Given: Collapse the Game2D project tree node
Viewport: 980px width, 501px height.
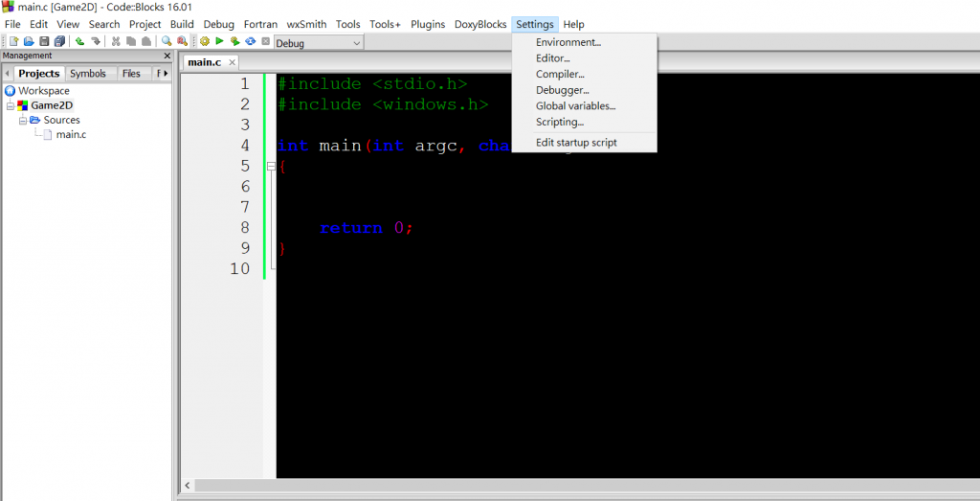Looking at the screenshot, I should tap(11, 105).
